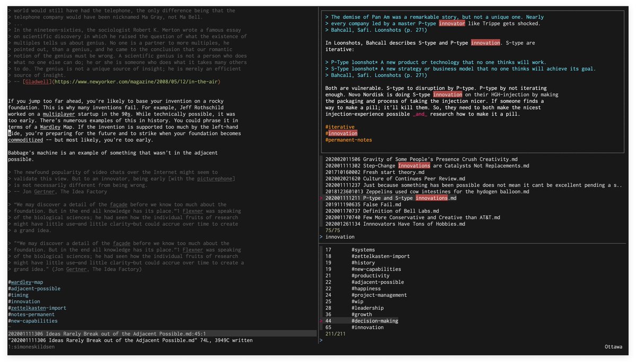Click the innovation search prompt field

[337, 236]
